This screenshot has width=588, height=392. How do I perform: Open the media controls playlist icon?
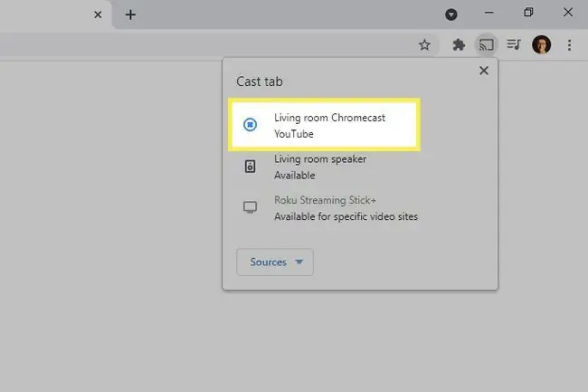514,44
